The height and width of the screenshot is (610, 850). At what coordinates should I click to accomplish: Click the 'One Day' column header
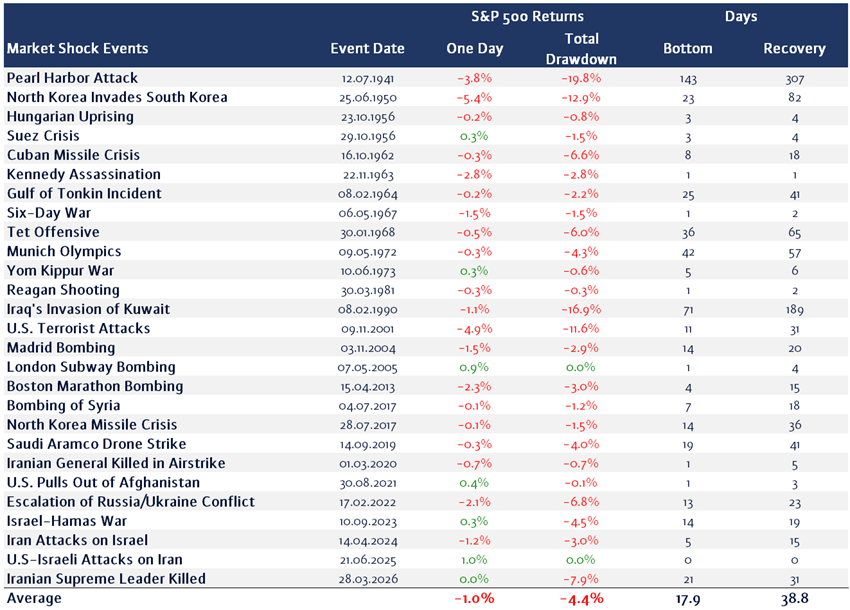click(x=474, y=49)
